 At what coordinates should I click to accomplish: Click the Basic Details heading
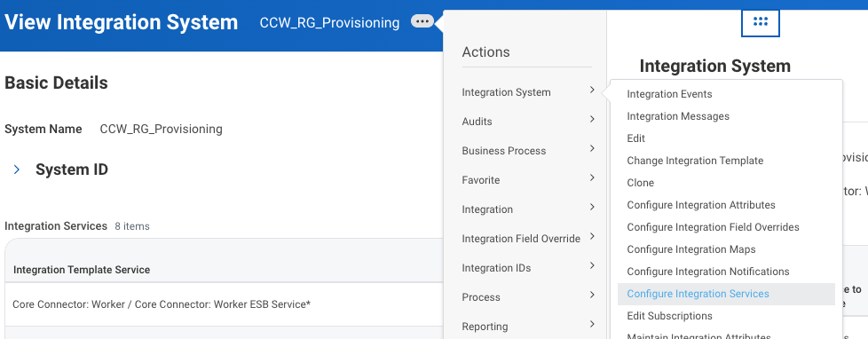(56, 83)
